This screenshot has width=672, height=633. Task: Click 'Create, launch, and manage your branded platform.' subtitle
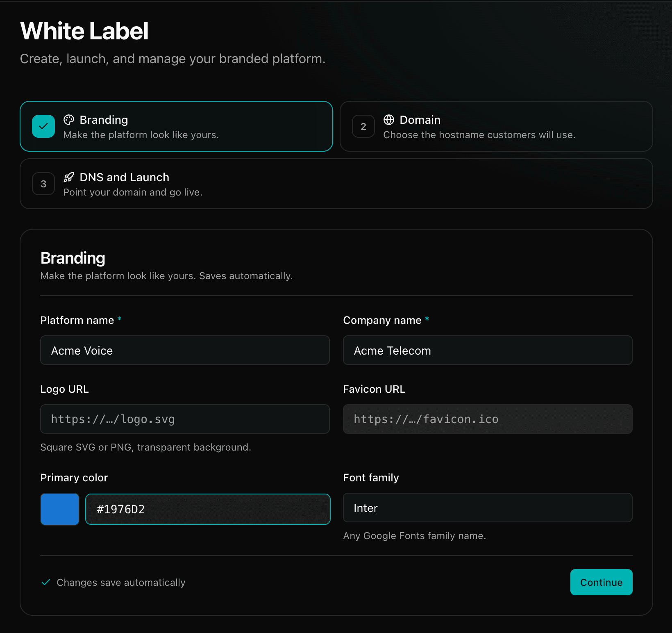coord(173,59)
